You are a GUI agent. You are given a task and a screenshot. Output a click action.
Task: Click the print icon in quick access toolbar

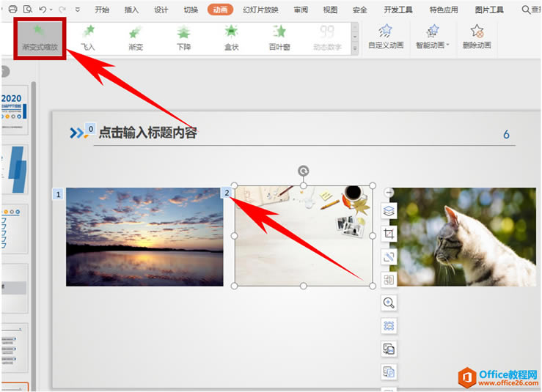click(x=12, y=10)
